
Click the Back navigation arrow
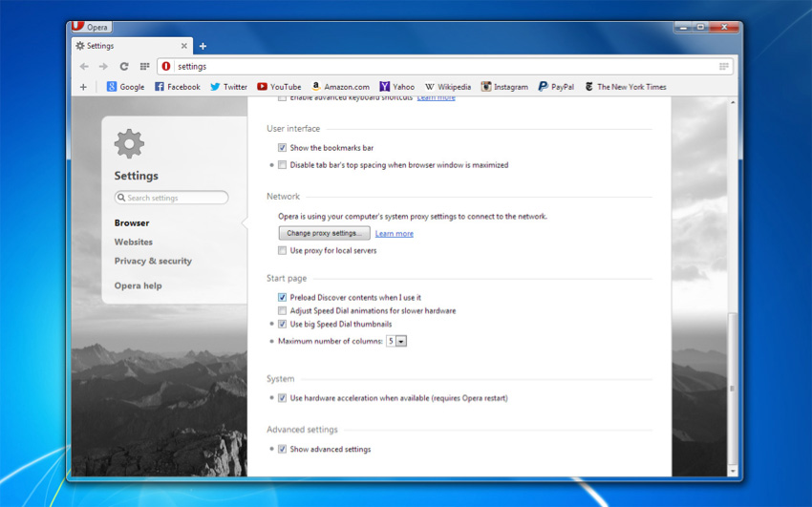[x=84, y=67]
